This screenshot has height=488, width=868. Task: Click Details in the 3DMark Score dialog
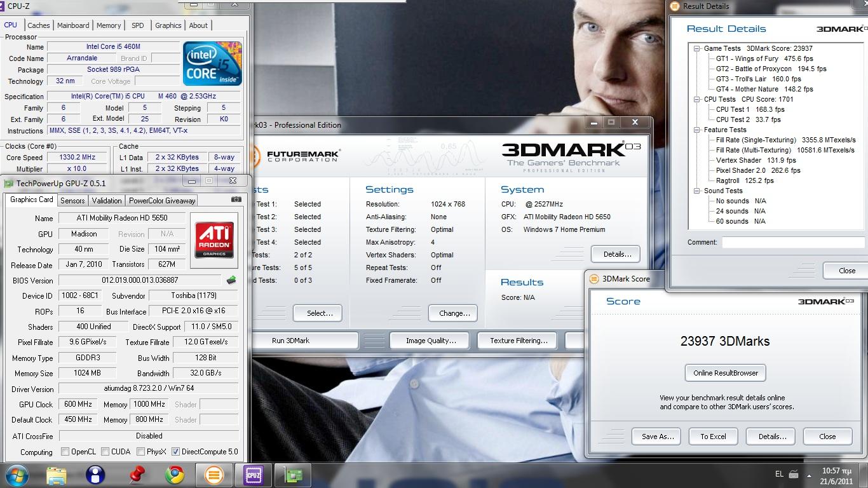pyautogui.click(x=772, y=437)
